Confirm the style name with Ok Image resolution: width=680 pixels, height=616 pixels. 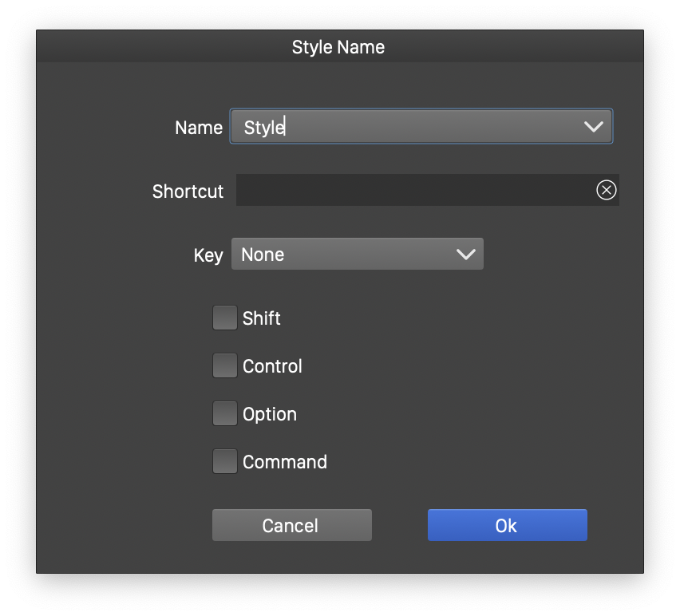[x=507, y=525]
